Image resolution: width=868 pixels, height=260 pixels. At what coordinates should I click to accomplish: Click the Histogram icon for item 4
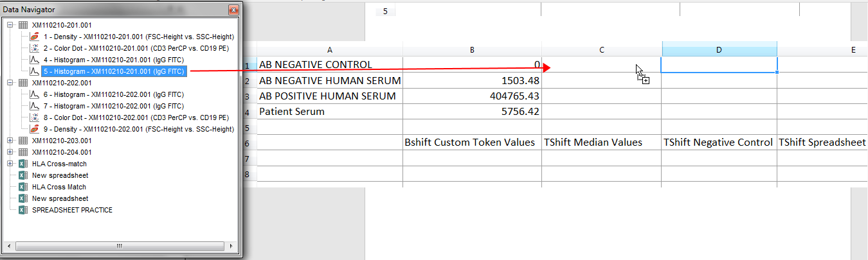pos(35,60)
